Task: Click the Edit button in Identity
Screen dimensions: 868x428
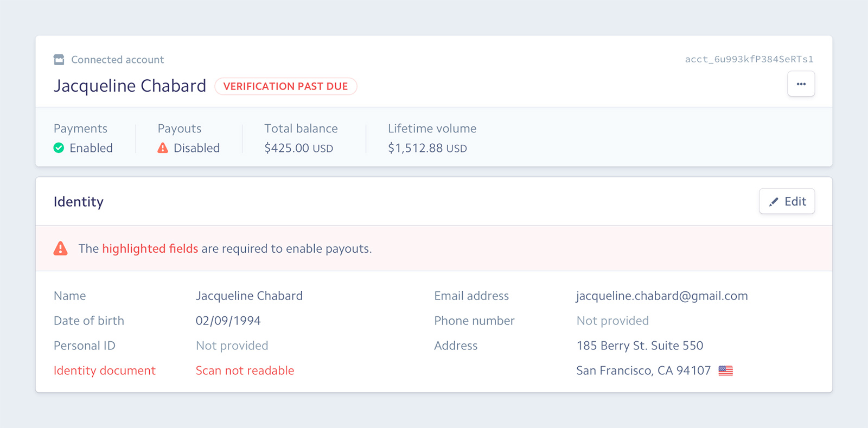Action: [x=787, y=201]
